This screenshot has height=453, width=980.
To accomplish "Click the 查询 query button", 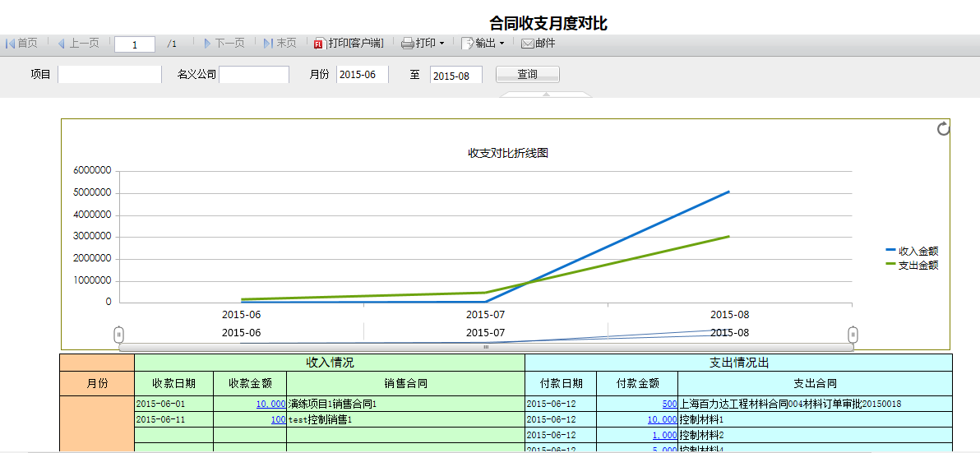I will [x=528, y=74].
